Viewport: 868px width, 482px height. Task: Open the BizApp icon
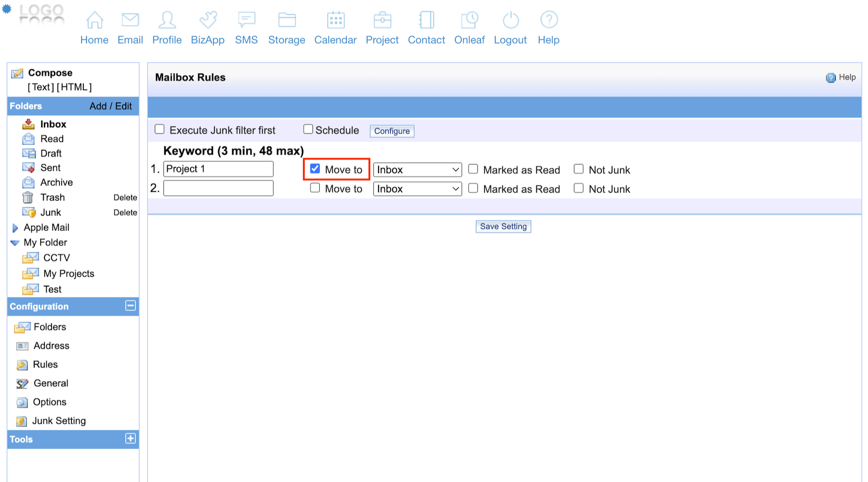click(x=208, y=20)
